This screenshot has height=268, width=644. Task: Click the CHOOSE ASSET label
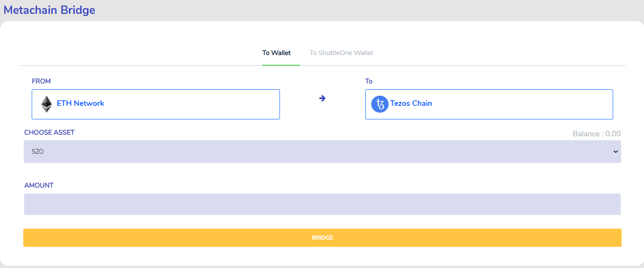pyautogui.click(x=49, y=133)
